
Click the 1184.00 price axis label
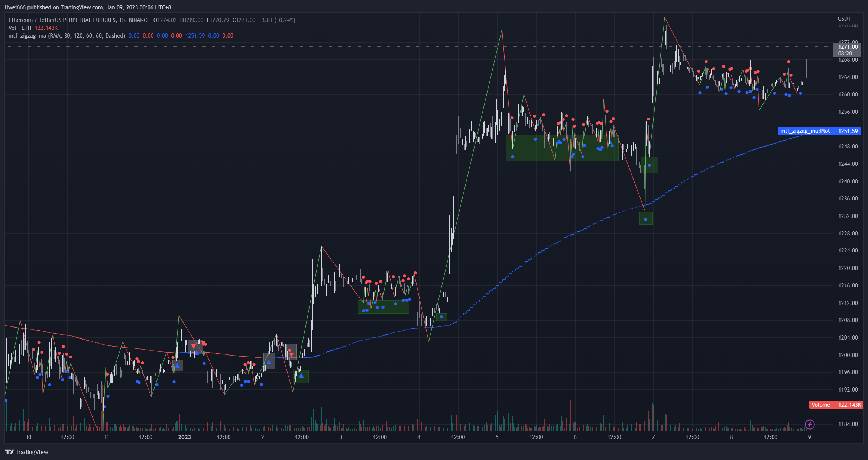(x=848, y=424)
